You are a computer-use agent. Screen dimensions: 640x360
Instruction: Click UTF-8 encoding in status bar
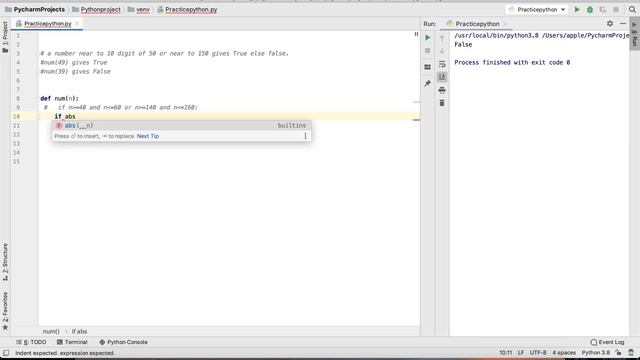(538, 353)
